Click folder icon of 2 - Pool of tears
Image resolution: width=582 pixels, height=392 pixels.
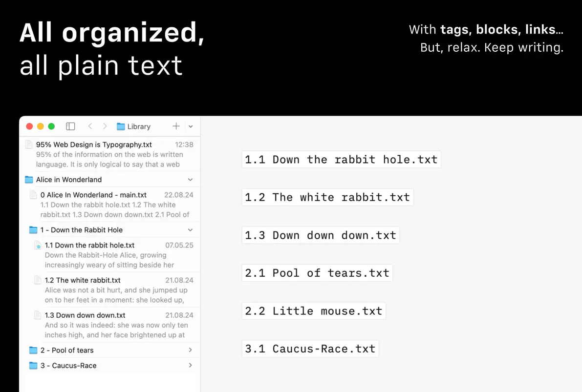(33, 350)
